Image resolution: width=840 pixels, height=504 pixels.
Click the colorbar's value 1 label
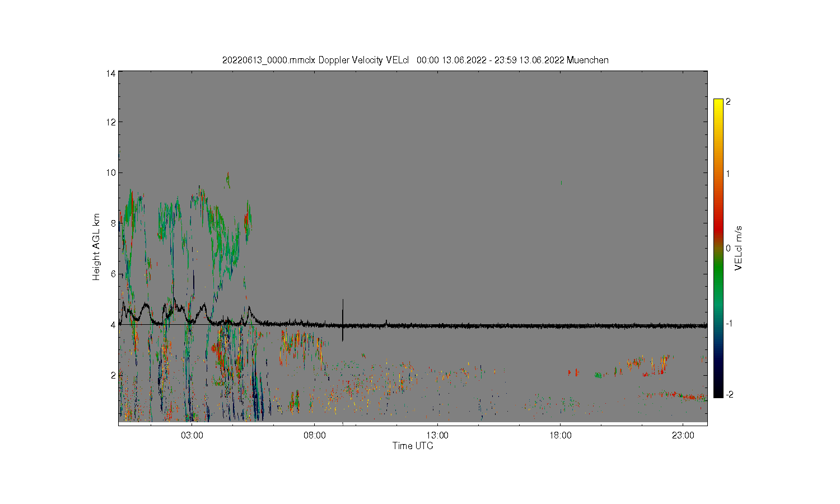tap(728, 174)
